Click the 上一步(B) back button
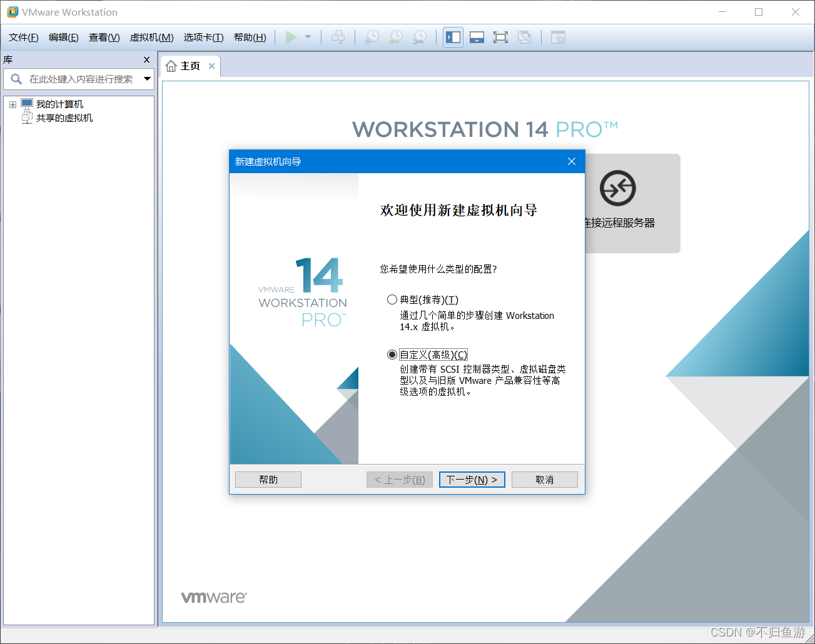The height and width of the screenshot is (644, 815). click(400, 480)
